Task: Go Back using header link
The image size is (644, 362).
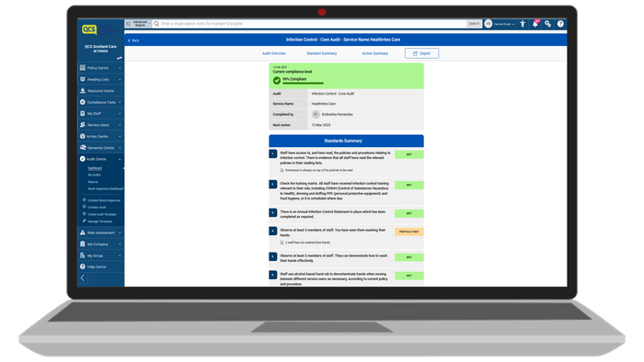Action: (x=133, y=40)
